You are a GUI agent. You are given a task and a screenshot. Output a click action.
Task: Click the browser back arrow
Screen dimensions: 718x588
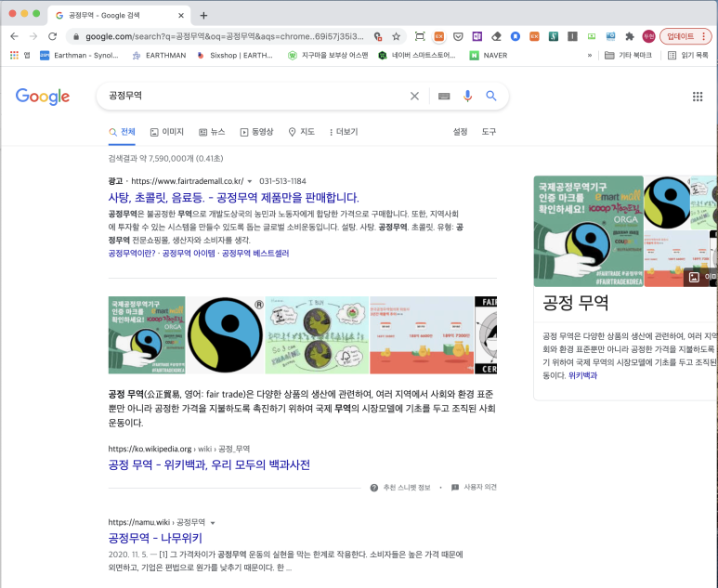coord(14,36)
